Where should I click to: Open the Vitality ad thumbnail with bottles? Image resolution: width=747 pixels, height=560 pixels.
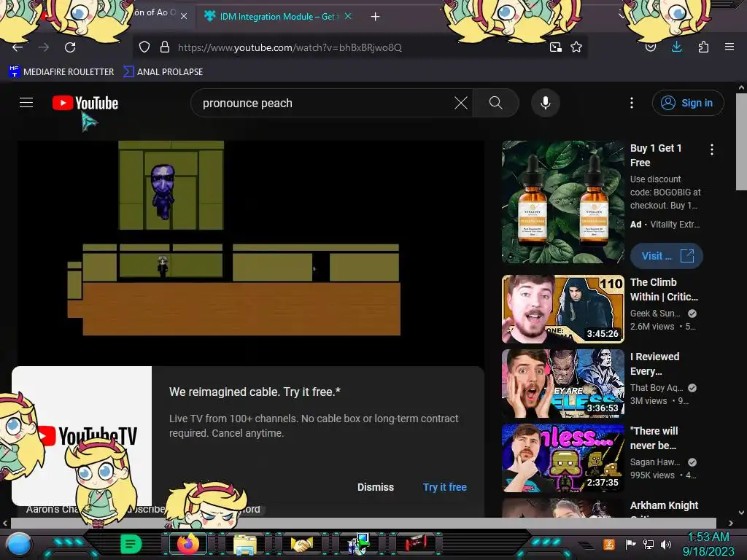pos(562,202)
